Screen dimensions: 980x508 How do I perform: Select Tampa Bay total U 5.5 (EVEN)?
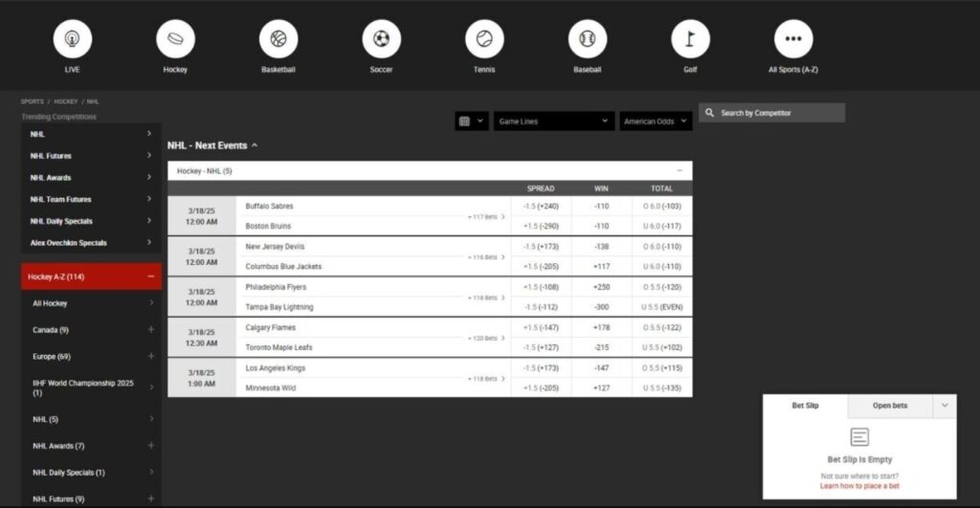(x=662, y=307)
